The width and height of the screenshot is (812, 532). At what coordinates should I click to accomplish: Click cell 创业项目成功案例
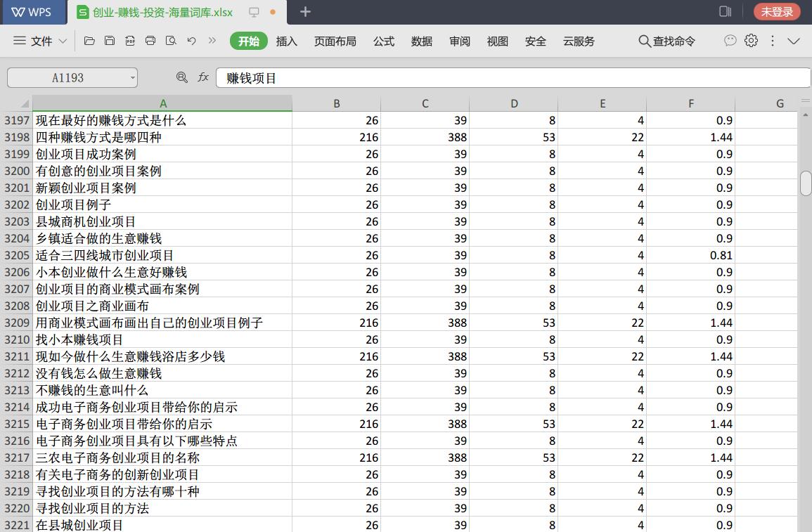coord(162,154)
